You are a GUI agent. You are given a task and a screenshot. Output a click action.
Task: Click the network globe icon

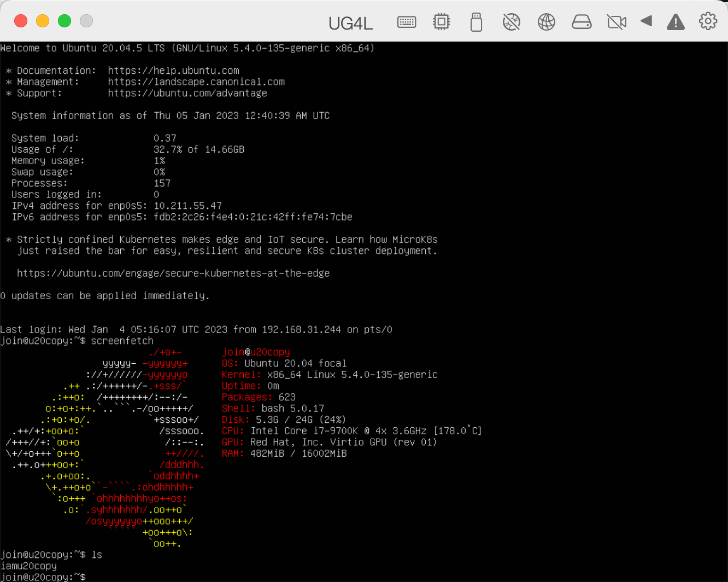[x=546, y=22]
